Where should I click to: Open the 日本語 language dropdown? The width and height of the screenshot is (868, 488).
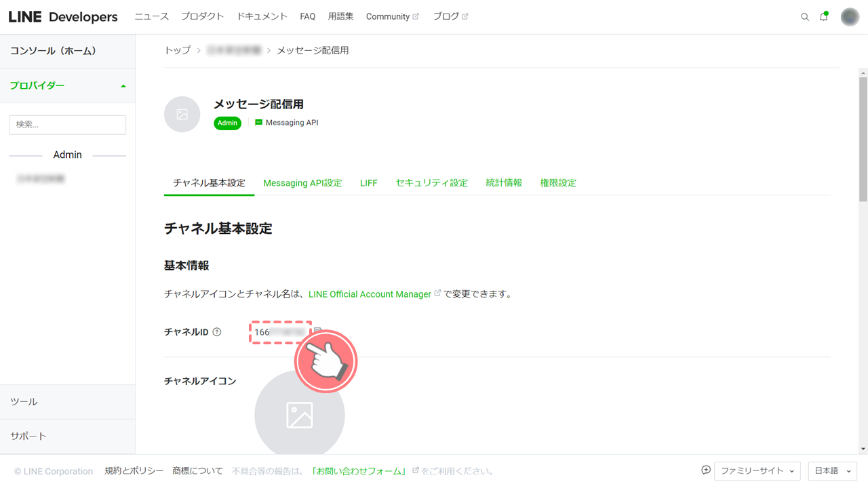(x=832, y=471)
